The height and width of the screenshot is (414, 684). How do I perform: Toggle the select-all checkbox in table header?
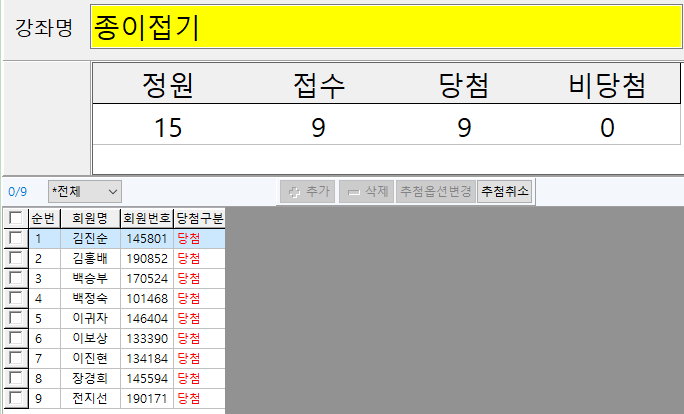(x=16, y=218)
